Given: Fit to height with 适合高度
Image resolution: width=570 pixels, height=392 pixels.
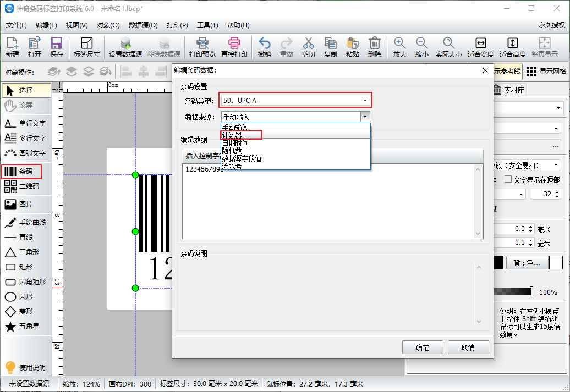Looking at the screenshot, I should tap(513, 47).
